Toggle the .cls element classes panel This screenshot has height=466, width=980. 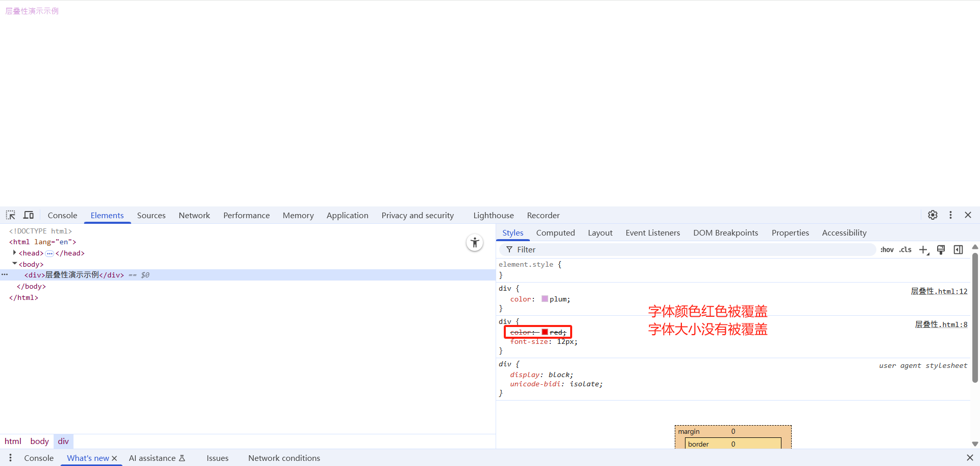[x=905, y=250]
